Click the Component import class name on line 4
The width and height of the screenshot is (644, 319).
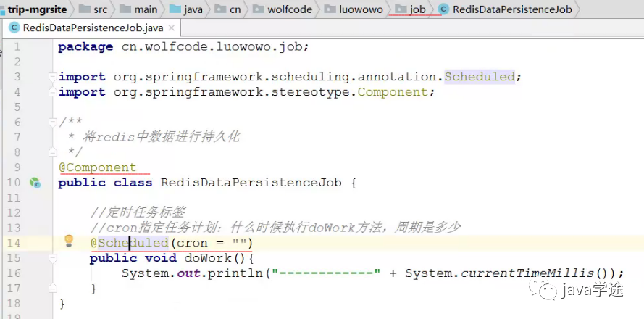click(393, 92)
